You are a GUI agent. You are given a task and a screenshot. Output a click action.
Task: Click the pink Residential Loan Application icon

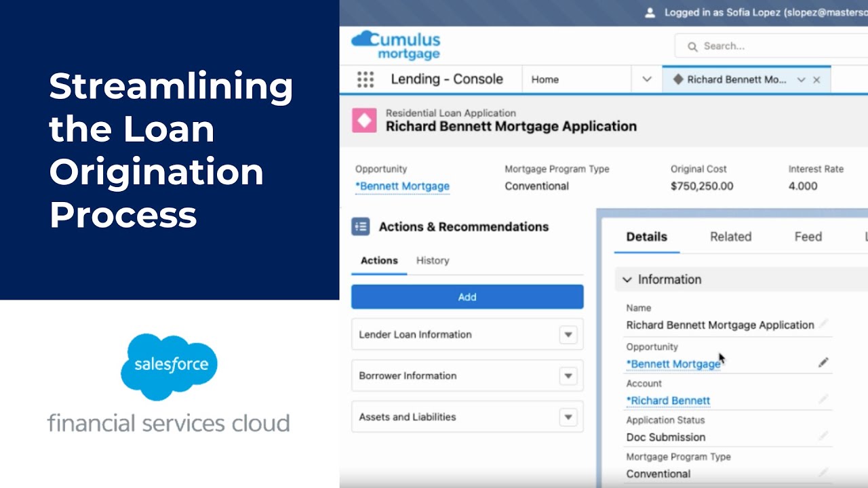[x=364, y=121]
